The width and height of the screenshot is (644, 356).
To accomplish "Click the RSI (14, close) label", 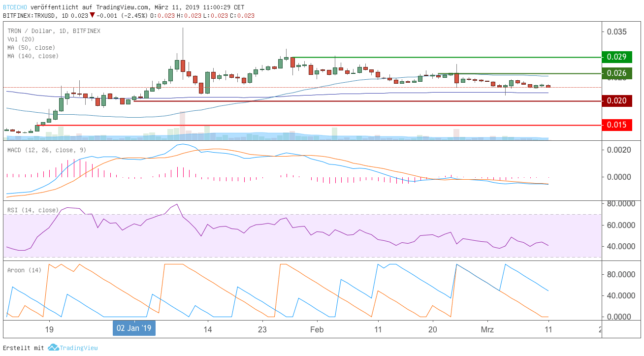I will (33, 210).
